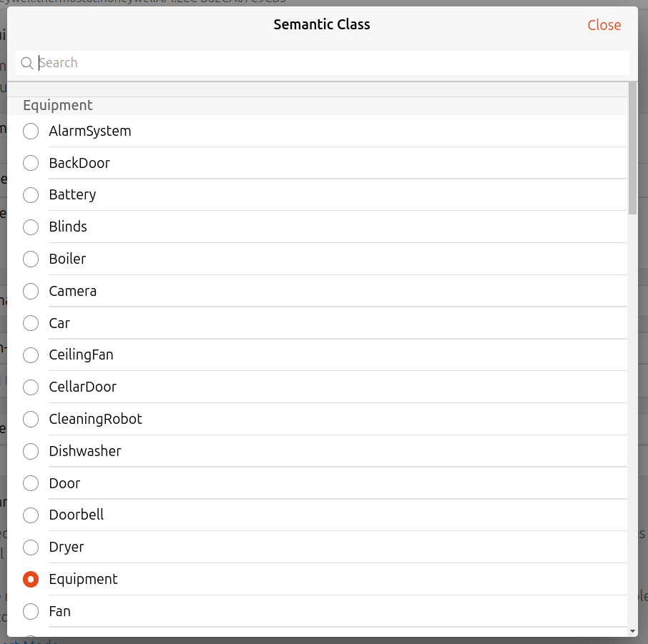Click the scrollbar down arrow
This screenshot has width=648, height=644.
click(x=632, y=631)
